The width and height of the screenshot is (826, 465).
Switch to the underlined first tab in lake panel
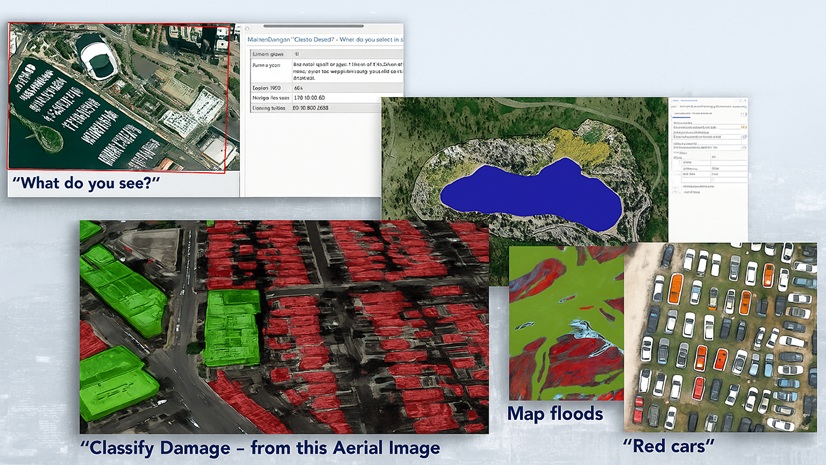click(682, 113)
